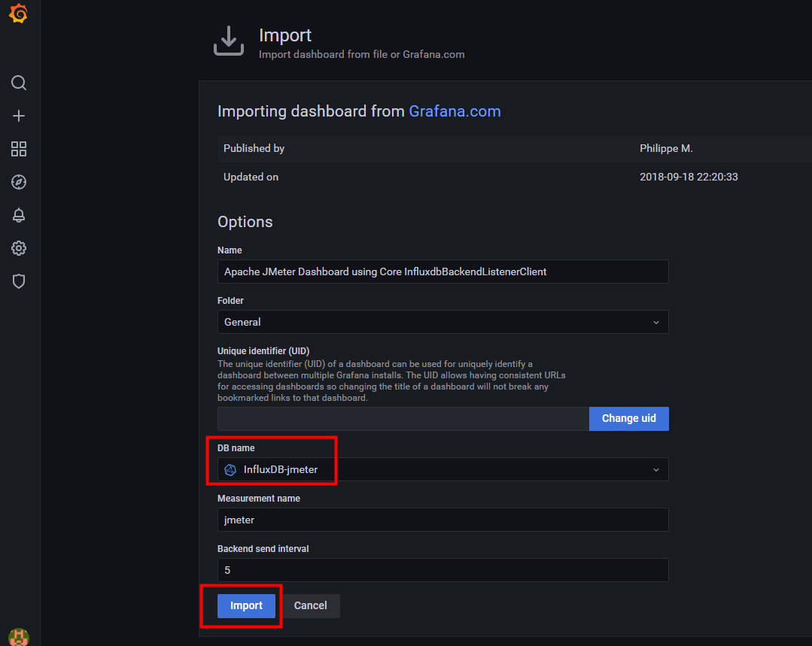Click the Backend send interval label
This screenshot has height=646, width=812.
click(263, 549)
